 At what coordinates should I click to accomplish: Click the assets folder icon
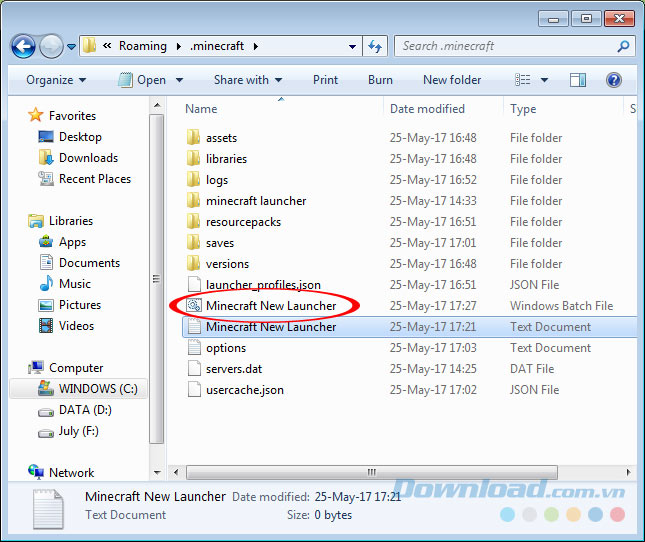point(193,137)
